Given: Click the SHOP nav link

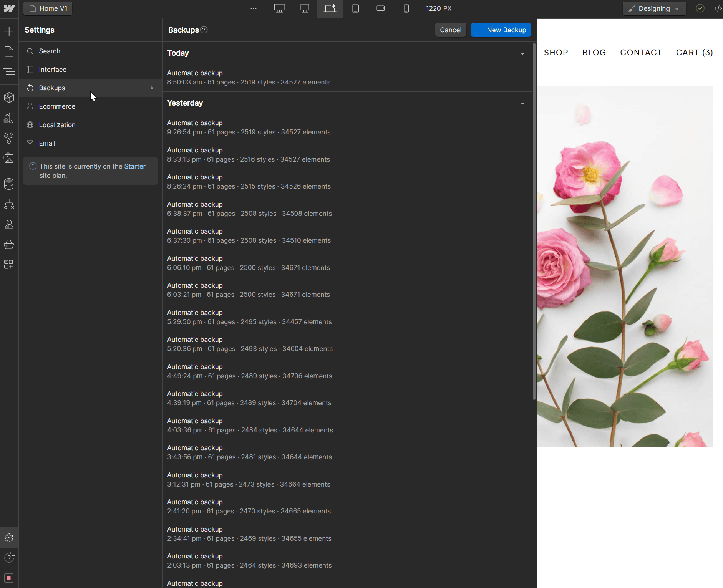Looking at the screenshot, I should pos(556,53).
